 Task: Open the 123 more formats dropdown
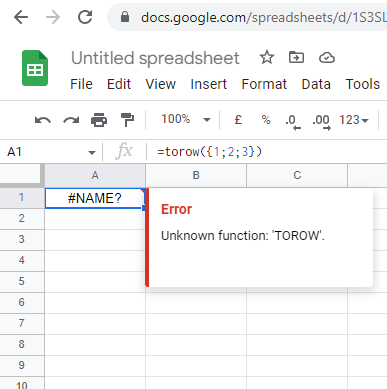coord(354,120)
